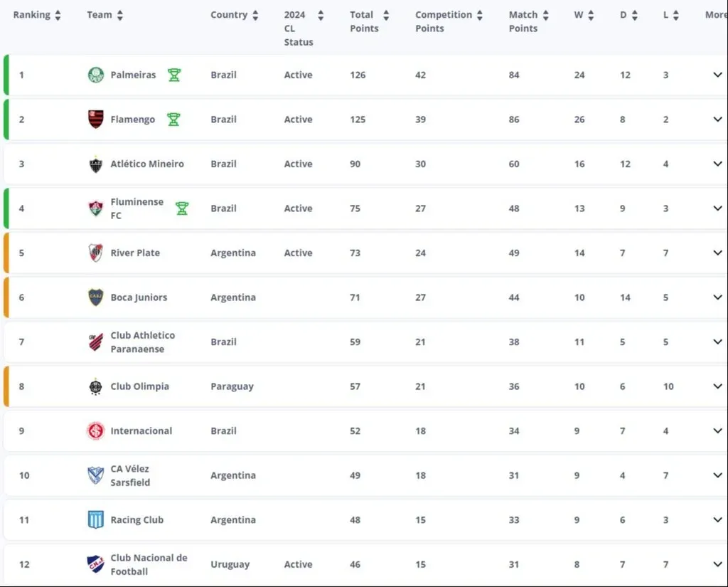Click the trophy icon beside Palmeiras

[x=174, y=75]
